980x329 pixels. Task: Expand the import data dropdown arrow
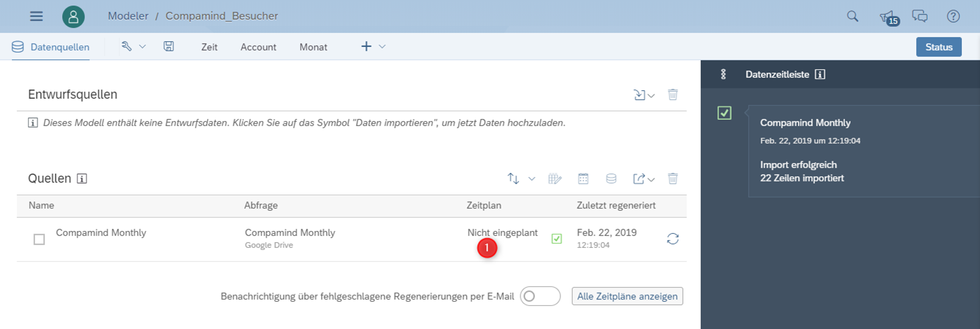coord(651,96)
